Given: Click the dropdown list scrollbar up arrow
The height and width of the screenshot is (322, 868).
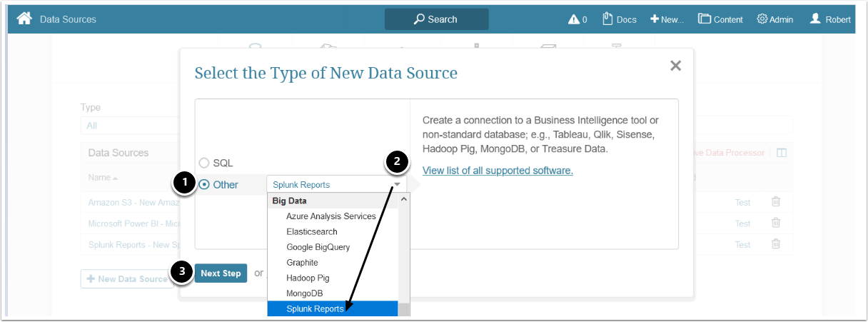Looking at the screenshot, I should [x=403, y=200].
